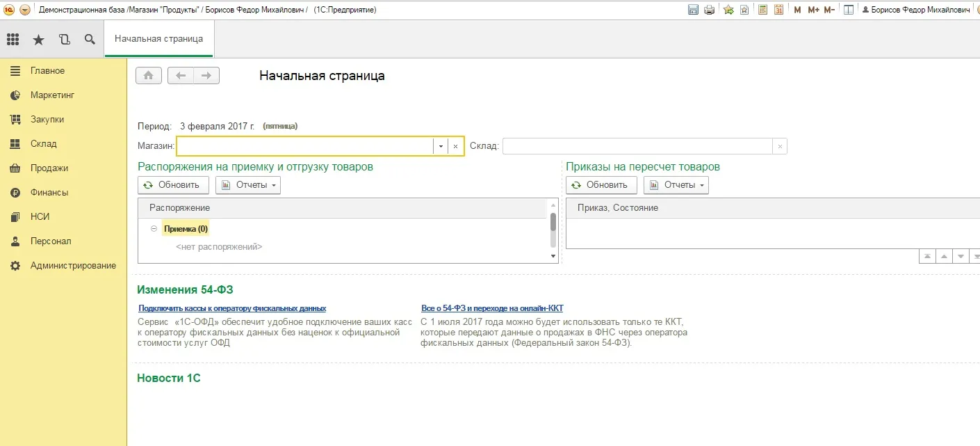The height and width of the screenshot is (446, 980).
Task: Open Favorites with the star icon
Action: pyautogui.click(x=39, y=40)
